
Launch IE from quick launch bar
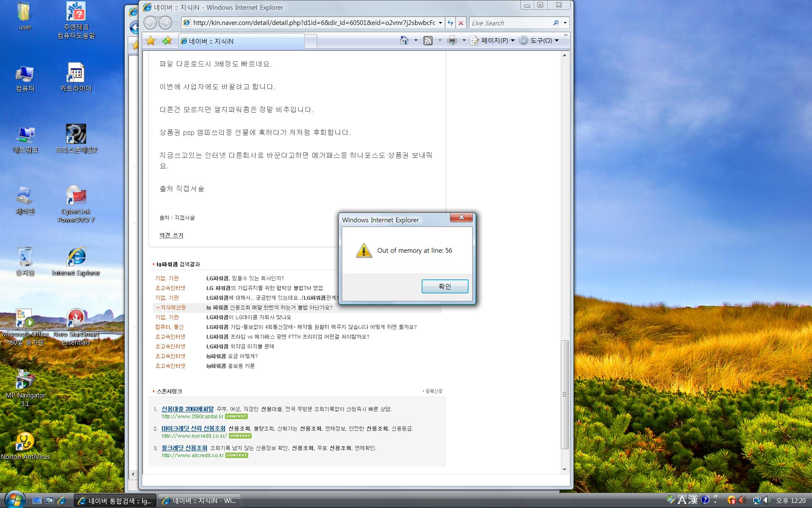pos(62,500)
